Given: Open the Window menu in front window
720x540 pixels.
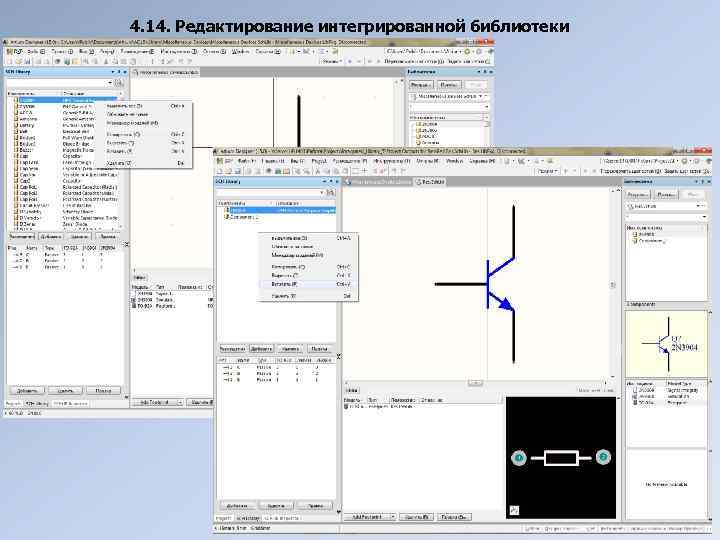Looking at the screenshot, I should click(x=454, y=161).
